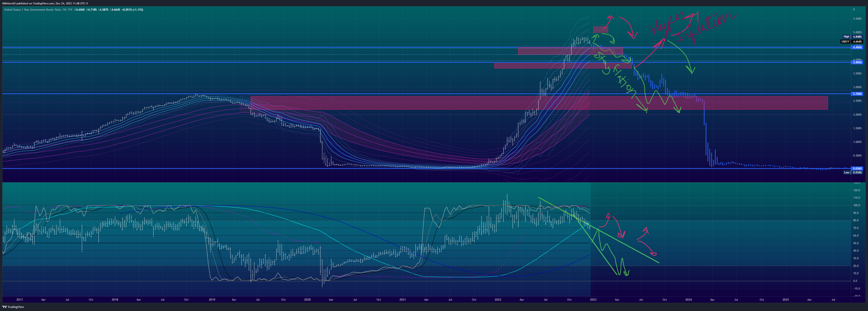Click the 2022 label on the time axis

click(498, 299)
